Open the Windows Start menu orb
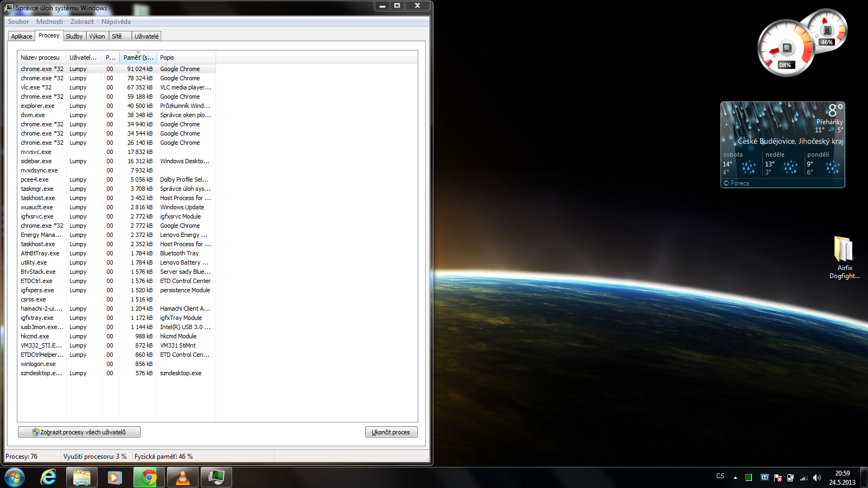The height and width of the screenshot is (488, 868). [15, 477]
